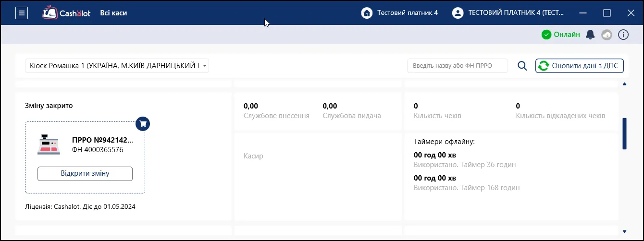Image resolution: width=644 pixels, height=241 pixels.
Task: Click the Службове внесення label
Action: coord(276,116)
